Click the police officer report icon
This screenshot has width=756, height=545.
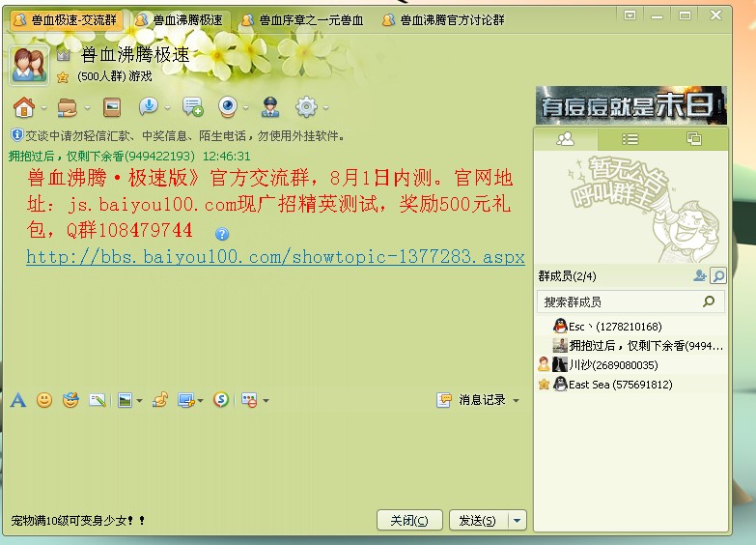270,107
